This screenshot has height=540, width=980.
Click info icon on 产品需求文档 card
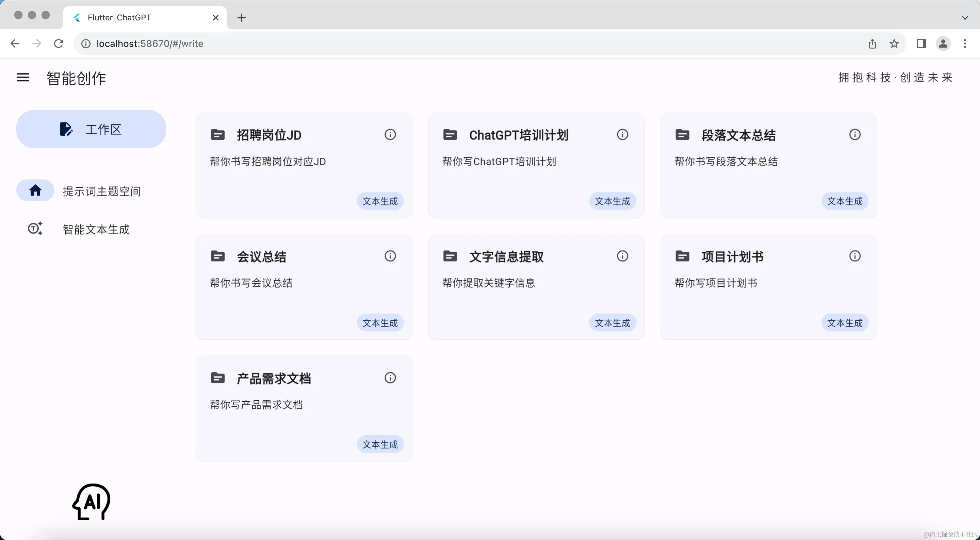pyautogui.click(x=390, y=377)
